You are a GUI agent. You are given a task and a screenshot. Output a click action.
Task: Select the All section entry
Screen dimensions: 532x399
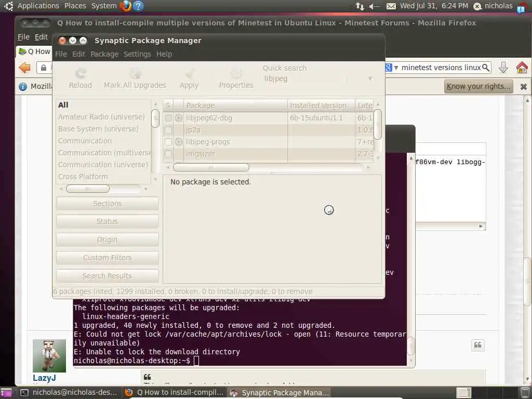click(63, 105)
